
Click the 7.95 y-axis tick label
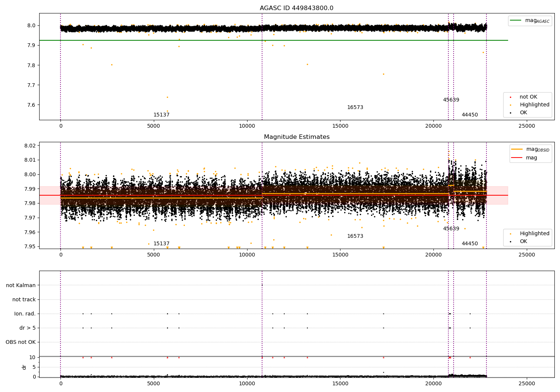[29, 246]
